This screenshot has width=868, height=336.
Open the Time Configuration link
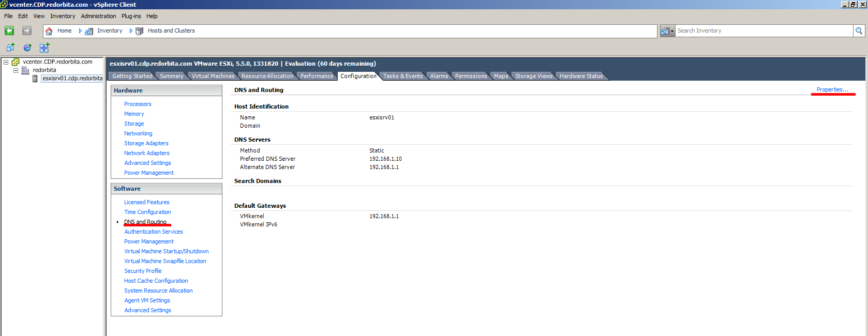(x=147, y=212)
